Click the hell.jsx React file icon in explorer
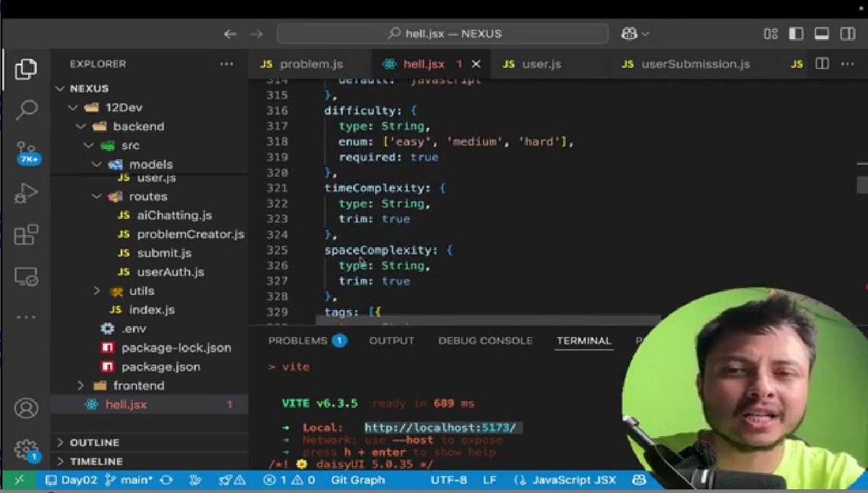868x493 pixels. pos(91,405)
